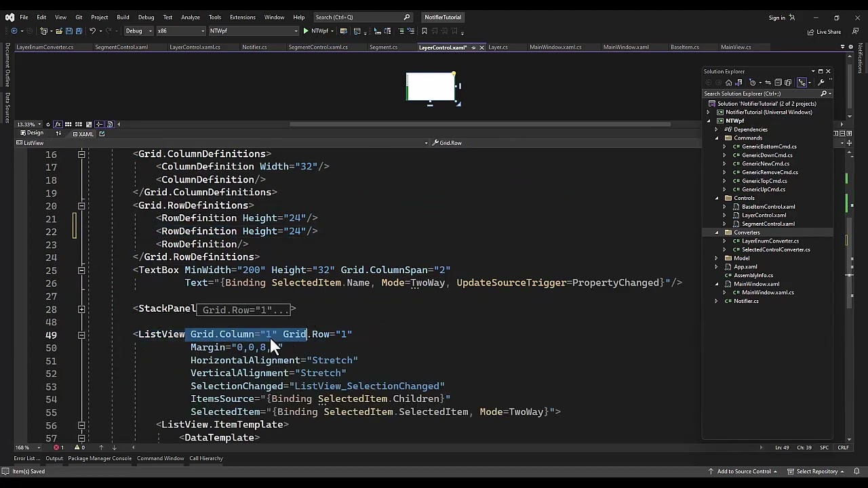Click Home icon in Solution Explorer
The image size is (868, 488).
coord(729,83)
